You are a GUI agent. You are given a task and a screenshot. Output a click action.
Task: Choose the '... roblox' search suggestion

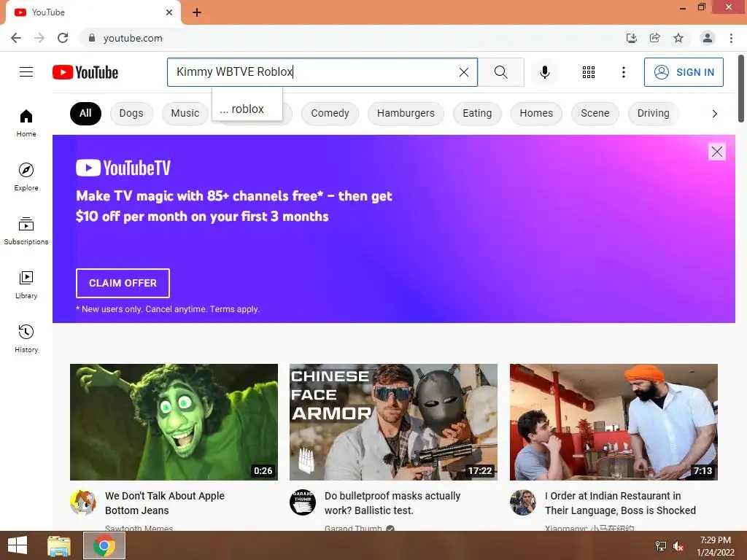pos(247,109)
